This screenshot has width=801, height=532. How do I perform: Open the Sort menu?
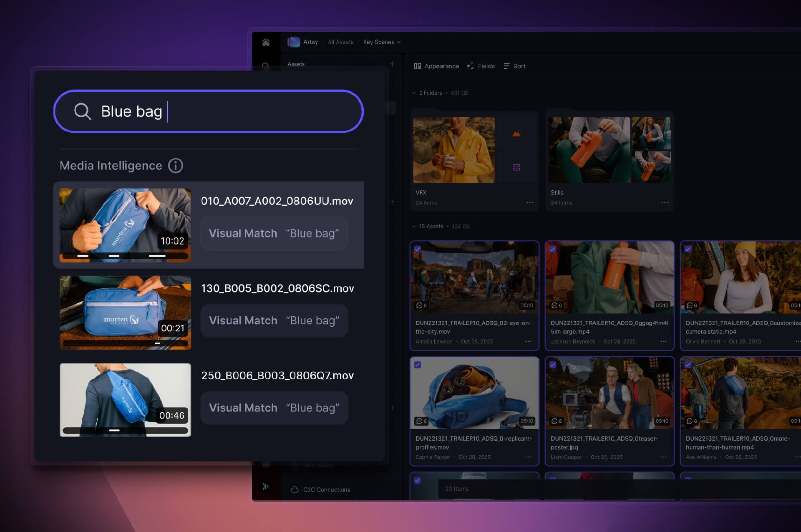point(514,66)
